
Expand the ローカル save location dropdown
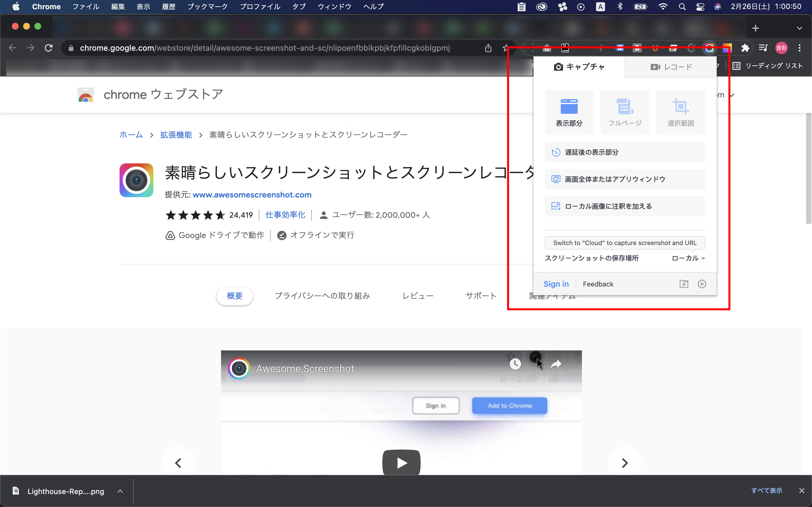(x=688, y=258)
